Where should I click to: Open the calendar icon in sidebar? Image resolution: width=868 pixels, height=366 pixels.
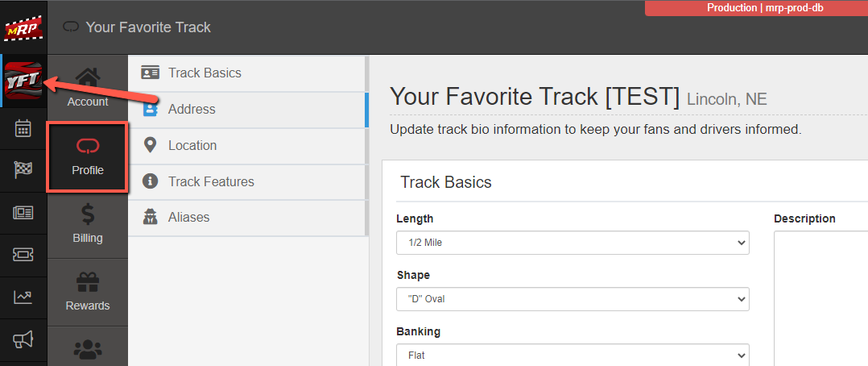pyautogui.click(x=23, y=128)
